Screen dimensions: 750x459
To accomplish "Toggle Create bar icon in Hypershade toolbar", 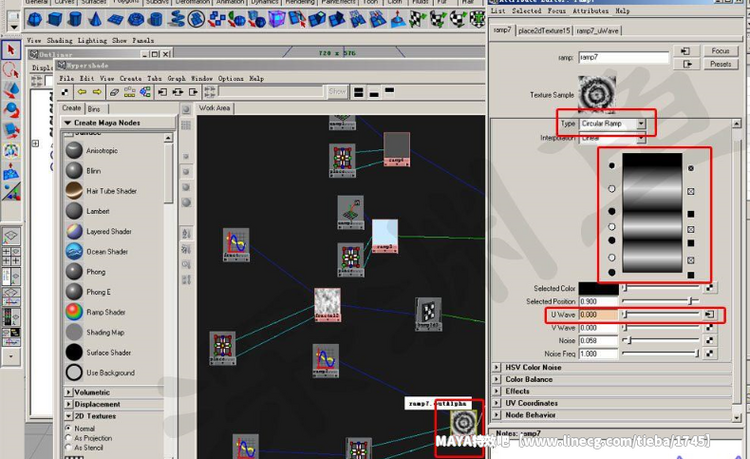I will 65,92.
